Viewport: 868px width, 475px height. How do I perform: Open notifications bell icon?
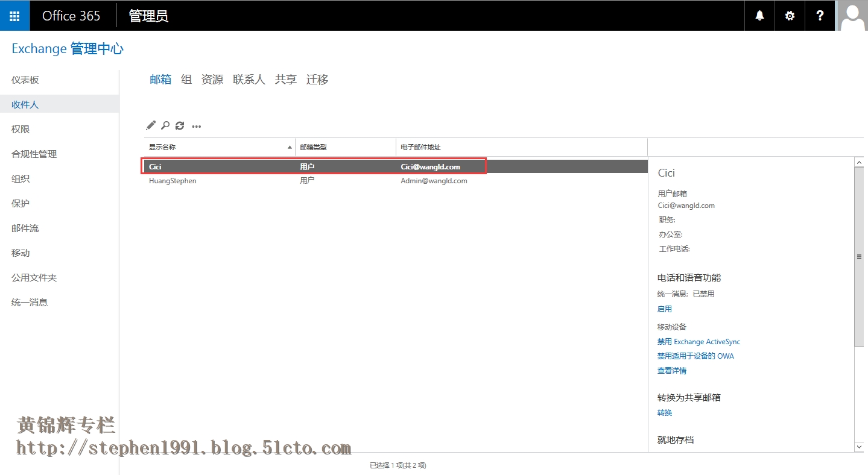click(x=759, y=16)
